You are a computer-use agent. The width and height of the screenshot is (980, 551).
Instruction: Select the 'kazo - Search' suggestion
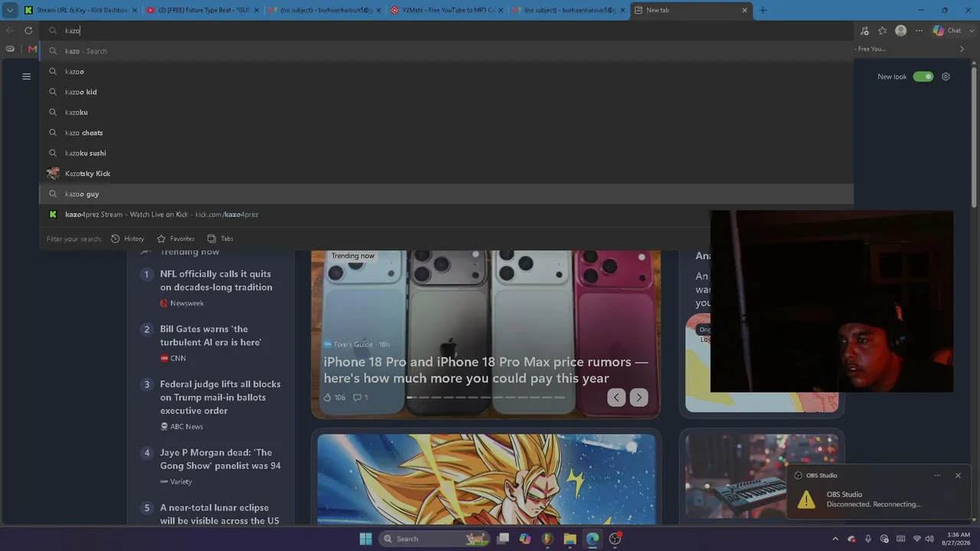[446, 51]
